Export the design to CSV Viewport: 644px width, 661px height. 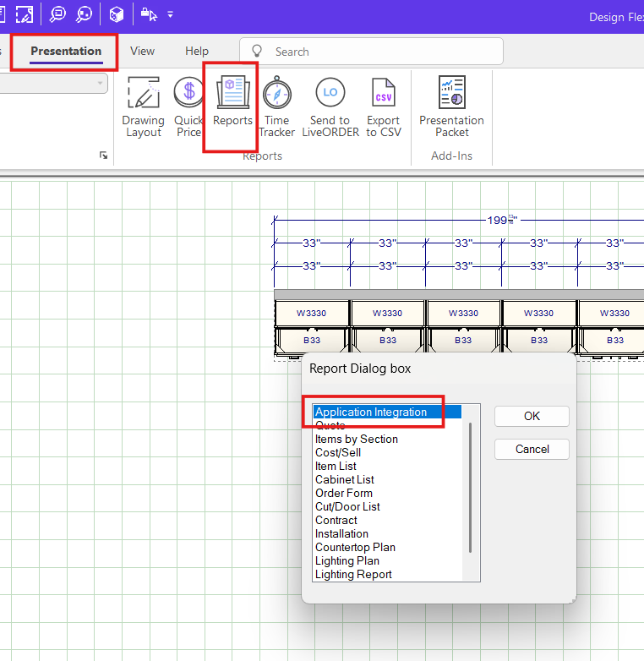pos(383,107)
